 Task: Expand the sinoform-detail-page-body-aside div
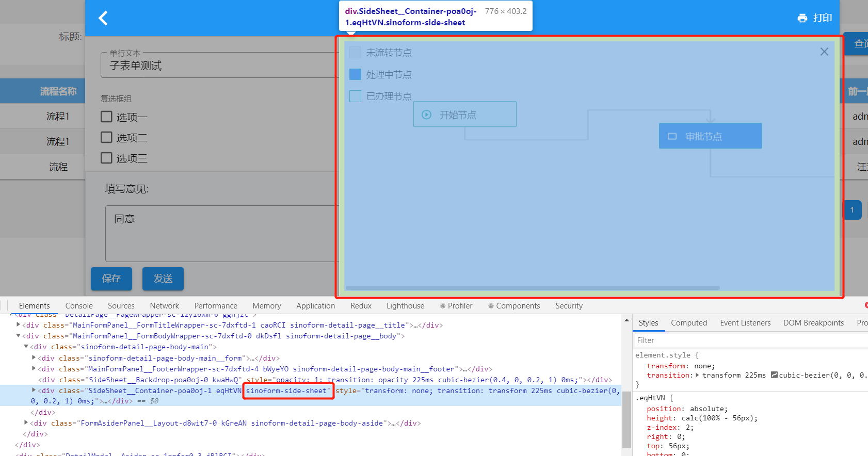(26, 422)
